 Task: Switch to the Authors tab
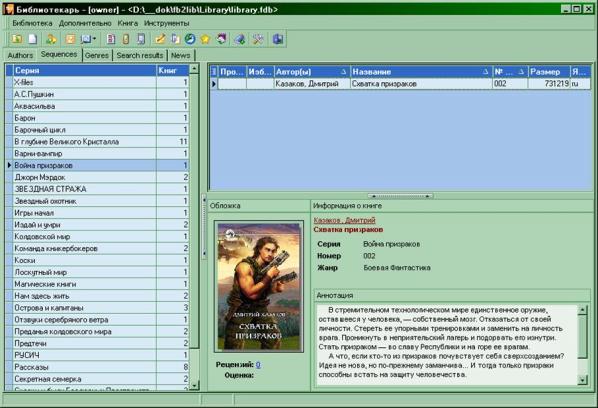[x=20, y=55]
